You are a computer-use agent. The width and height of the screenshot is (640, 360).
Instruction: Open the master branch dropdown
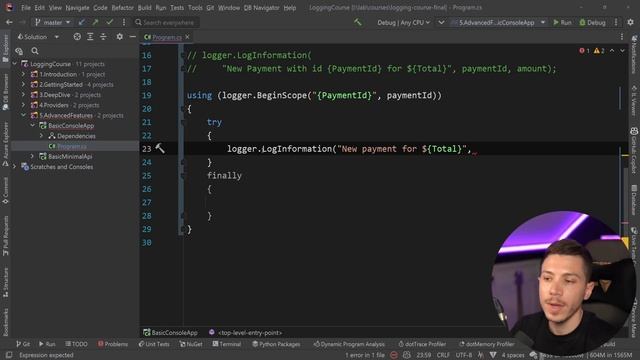(53, 22)
